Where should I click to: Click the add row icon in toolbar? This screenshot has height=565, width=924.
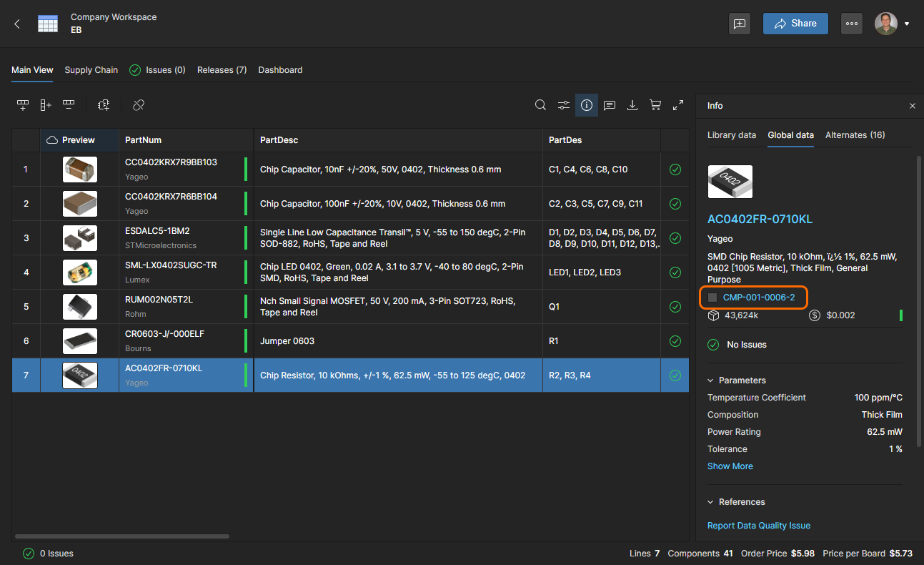[23, 105]
